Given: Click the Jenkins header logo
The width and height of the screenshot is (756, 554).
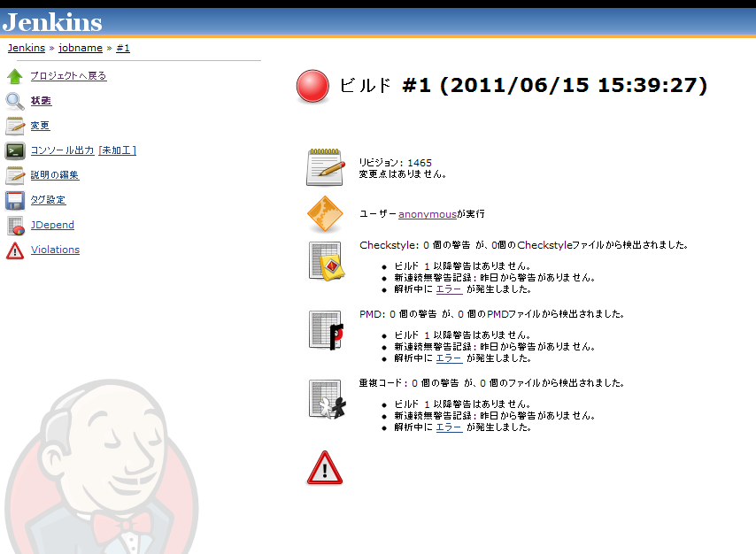Looking at the screenshot, I should tap(52, 22).
